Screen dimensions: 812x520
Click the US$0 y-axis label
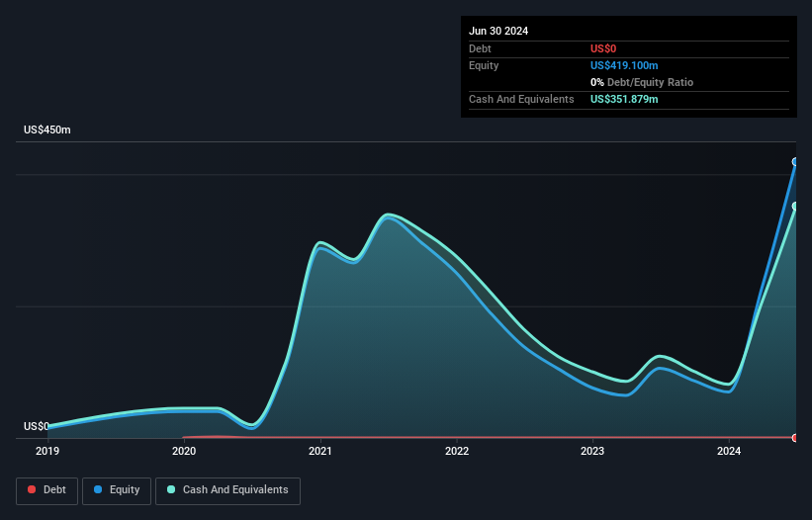pos(37,426)
